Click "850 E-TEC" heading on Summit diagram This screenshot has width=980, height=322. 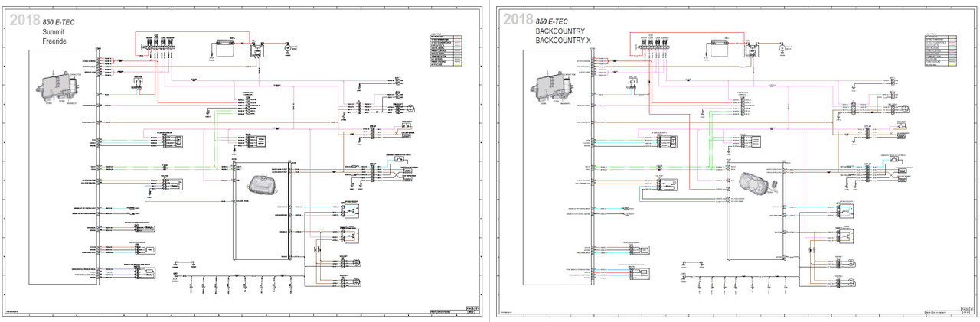60,21
